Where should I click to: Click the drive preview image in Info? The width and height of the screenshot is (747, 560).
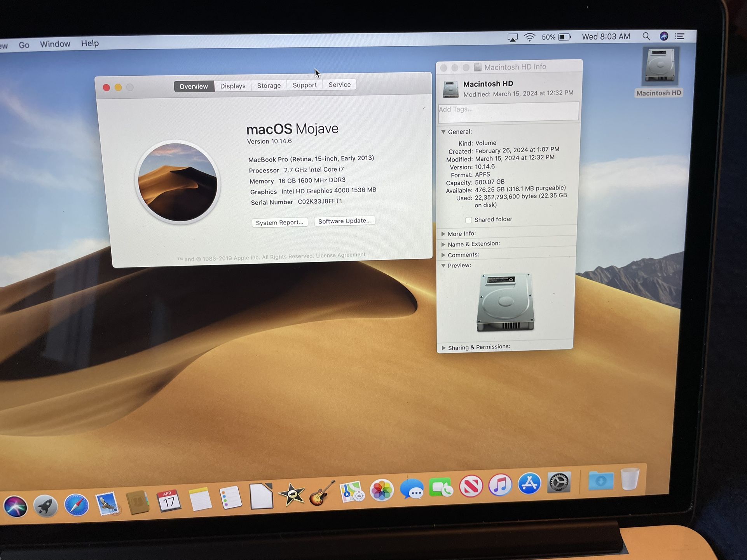pos(505,302)
